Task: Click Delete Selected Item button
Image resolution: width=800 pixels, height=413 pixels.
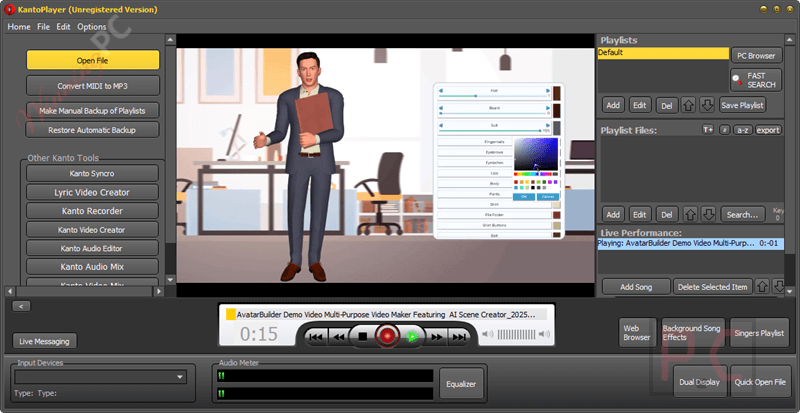Action: click(x=712, y=286)
